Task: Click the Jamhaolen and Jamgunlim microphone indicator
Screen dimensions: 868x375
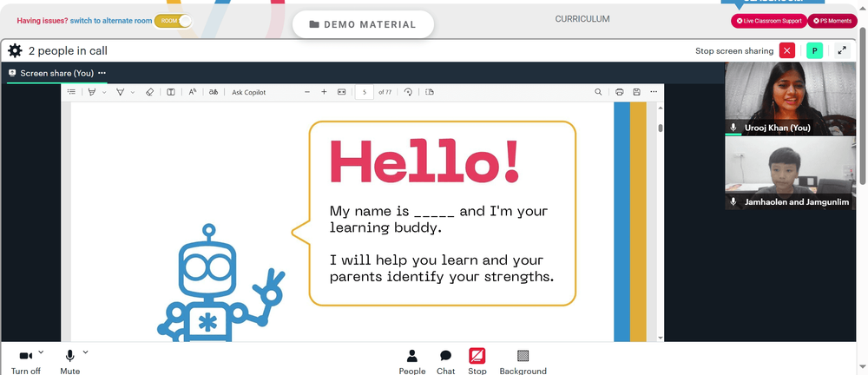Action: coord(733,201)
